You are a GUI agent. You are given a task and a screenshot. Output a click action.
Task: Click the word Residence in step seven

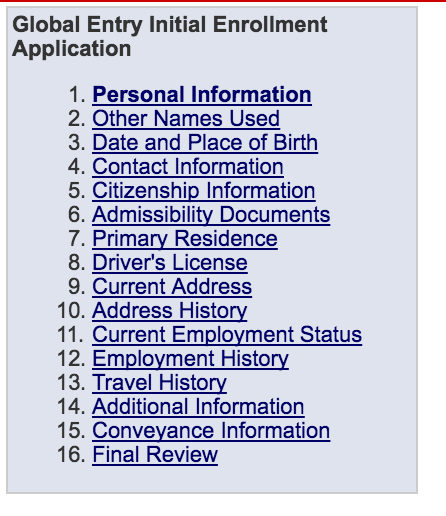pyautogui.click(x=226, y=239)
